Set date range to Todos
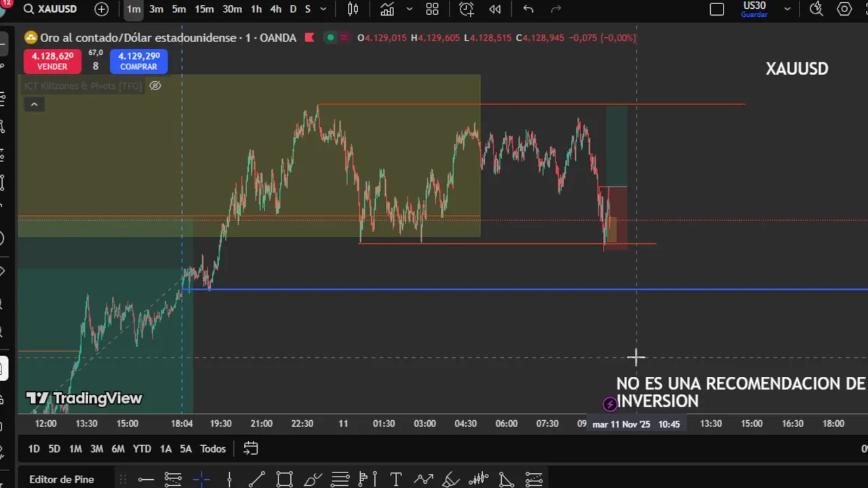 (x=213, y=449)
